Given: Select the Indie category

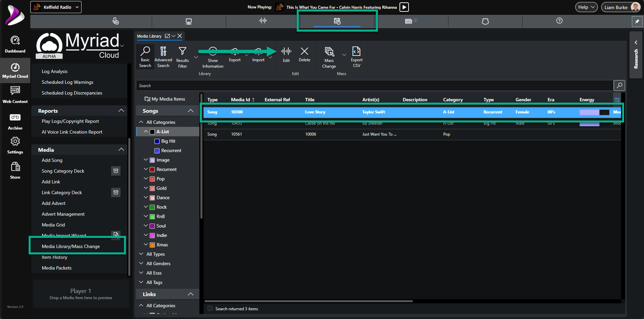Looking at the screenshot, I should click(162, 235).
